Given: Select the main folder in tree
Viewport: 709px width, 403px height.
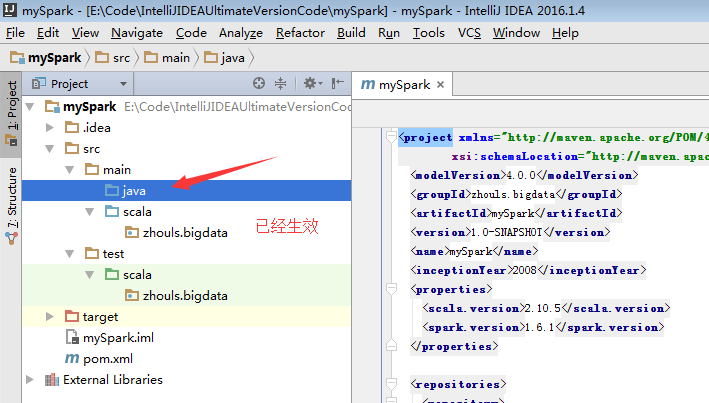Looking at the screenshot, I should pos(108,170).
